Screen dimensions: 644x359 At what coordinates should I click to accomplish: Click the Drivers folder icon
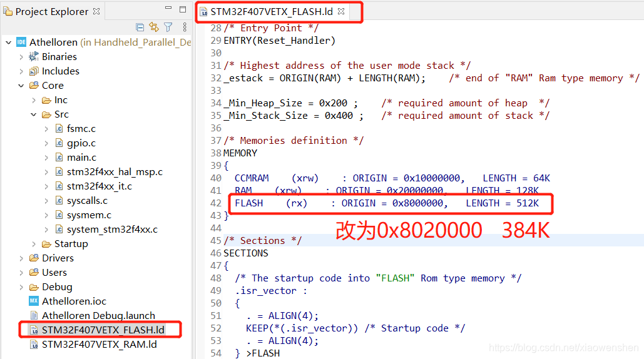34,258
